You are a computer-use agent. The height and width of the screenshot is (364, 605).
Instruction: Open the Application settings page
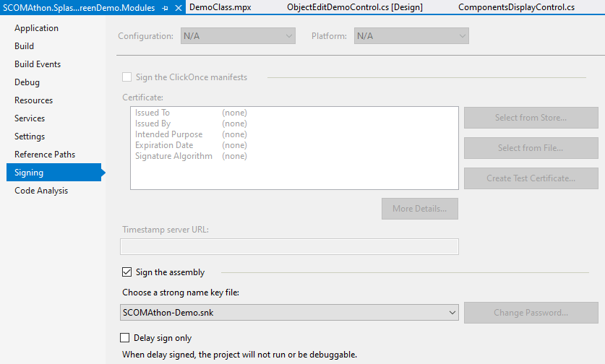click(36, 28)
